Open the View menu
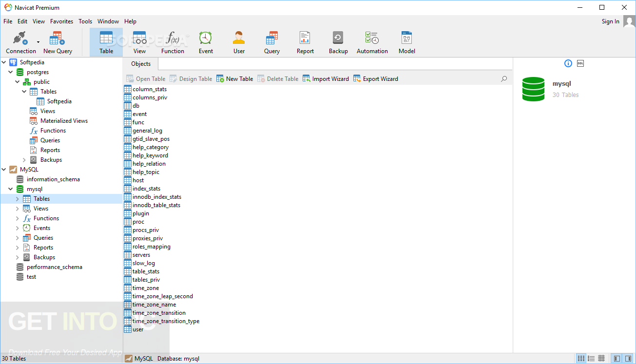 (39, 21)
